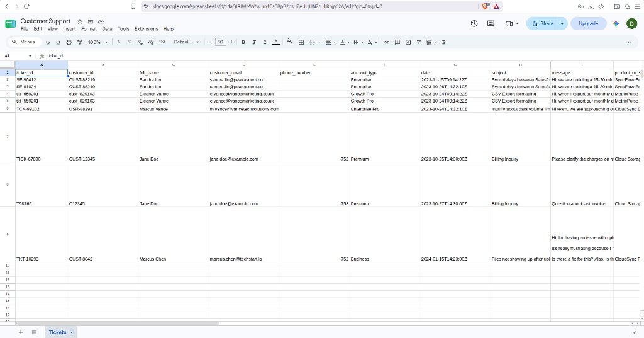Select column C header
The image size is (644, 338).
point(174,65)
